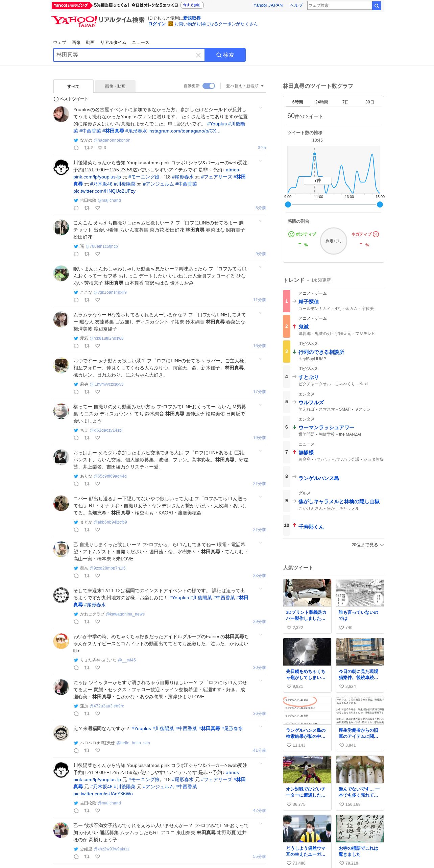Click the 10:45 data point on graph
The width and height of the screenshot is (434, 868).
tap(315, 154)
